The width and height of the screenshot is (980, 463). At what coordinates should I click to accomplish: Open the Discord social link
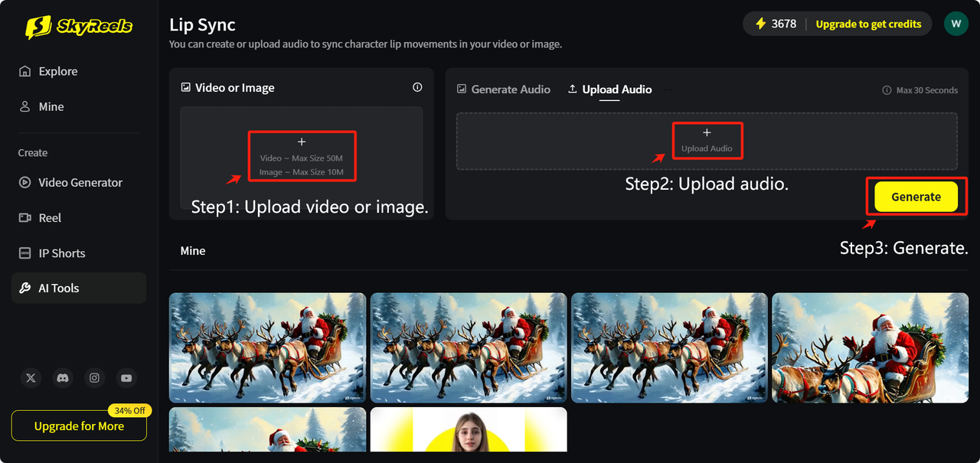click(63, 377)
